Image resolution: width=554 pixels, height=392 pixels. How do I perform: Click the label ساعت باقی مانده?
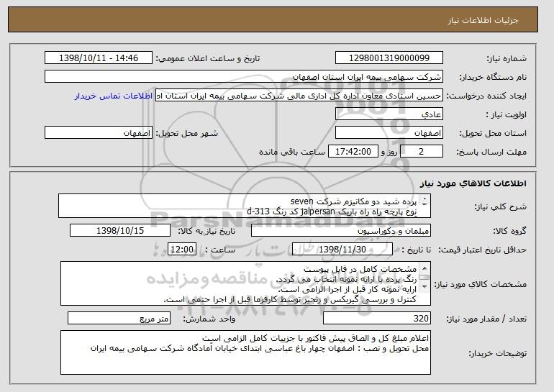pos(292,152)
